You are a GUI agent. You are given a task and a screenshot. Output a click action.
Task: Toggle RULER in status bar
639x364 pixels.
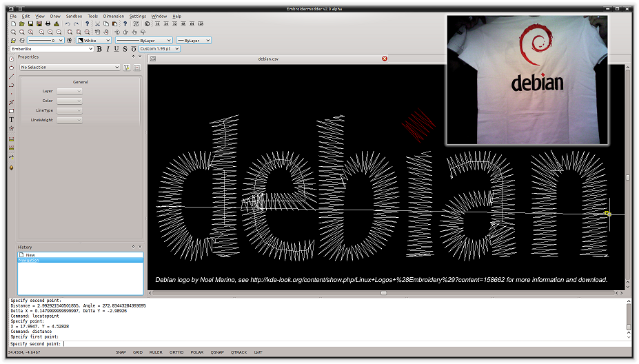coord(156,352)
